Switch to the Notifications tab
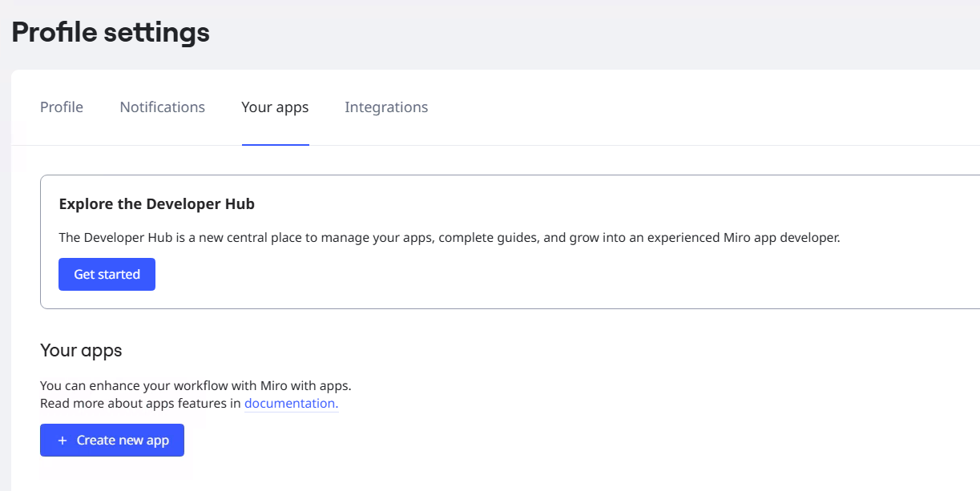This screenshot has height=491, width=980. 163,107
